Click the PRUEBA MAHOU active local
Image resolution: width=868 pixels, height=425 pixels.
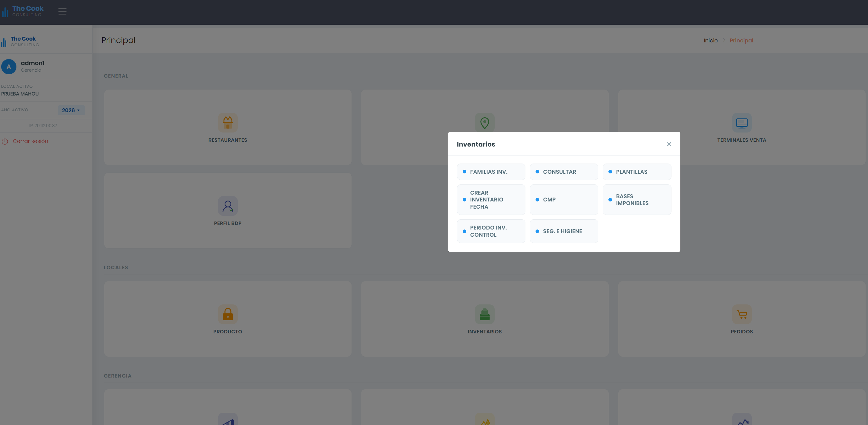click(20, 94)
